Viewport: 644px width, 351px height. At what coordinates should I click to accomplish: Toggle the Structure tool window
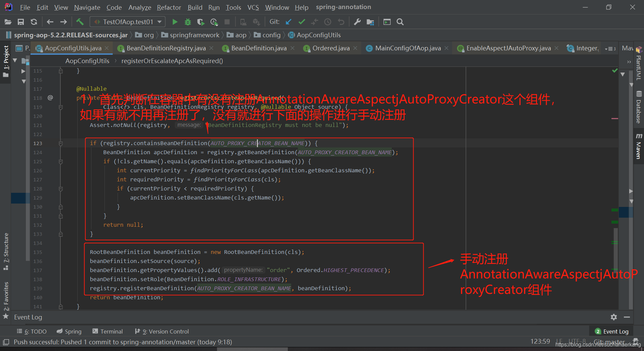click(6, 251)
